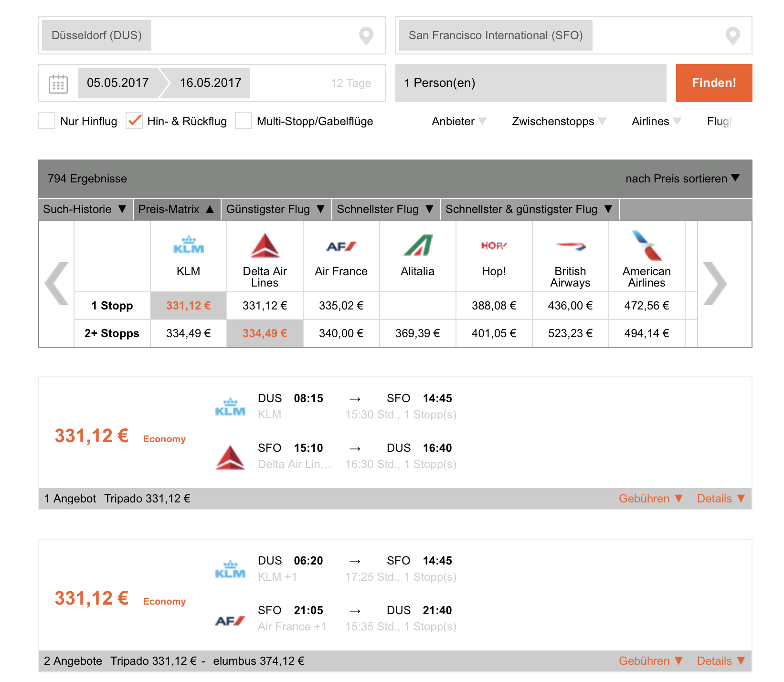Open the 1 Person(en) passenger selector

pos(530,83)
